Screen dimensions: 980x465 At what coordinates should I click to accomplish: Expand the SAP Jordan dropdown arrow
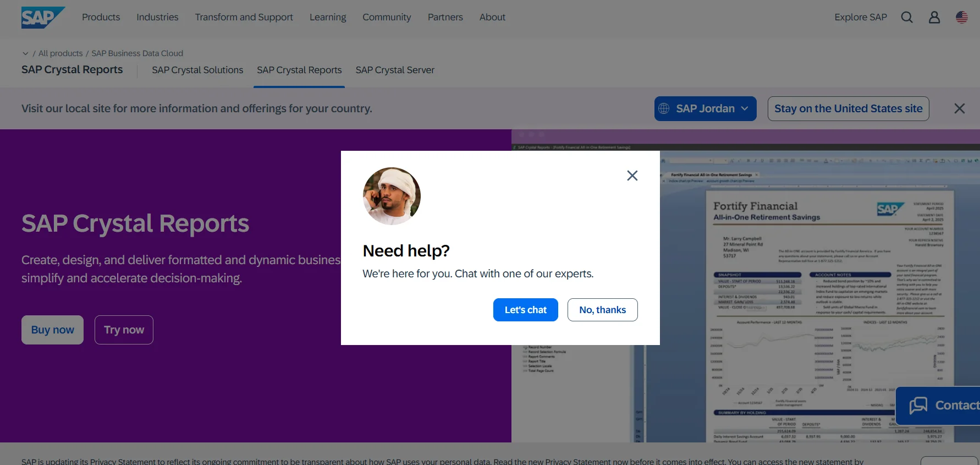click(x=745, y=108)
